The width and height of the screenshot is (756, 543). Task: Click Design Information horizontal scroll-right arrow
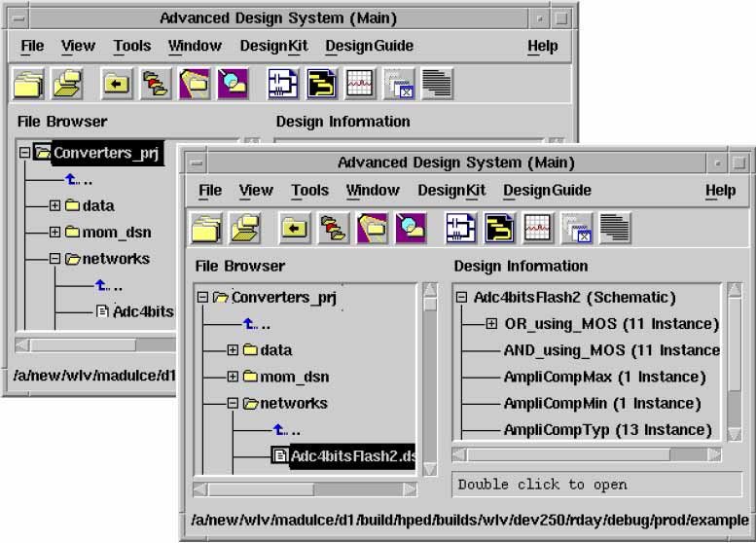pyautogui.click(x=714, y=454)
